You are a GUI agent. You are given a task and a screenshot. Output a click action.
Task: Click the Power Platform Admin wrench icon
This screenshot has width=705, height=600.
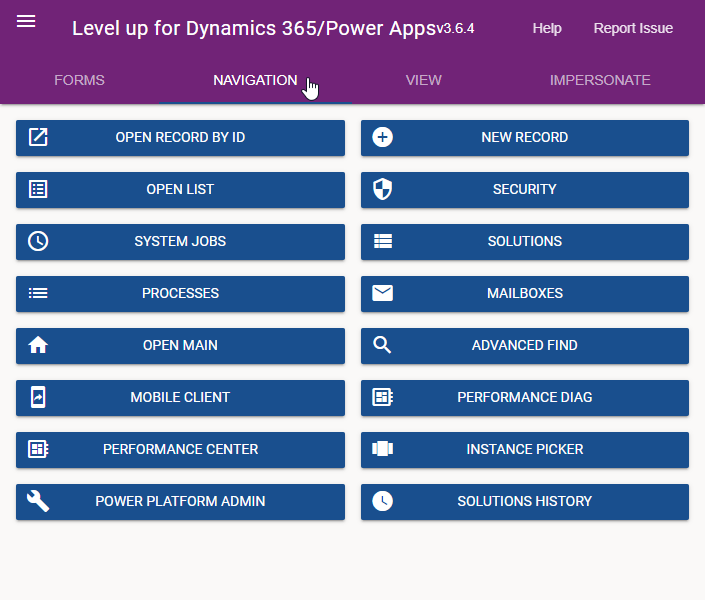pyautogui.click(x=38, y=501)
